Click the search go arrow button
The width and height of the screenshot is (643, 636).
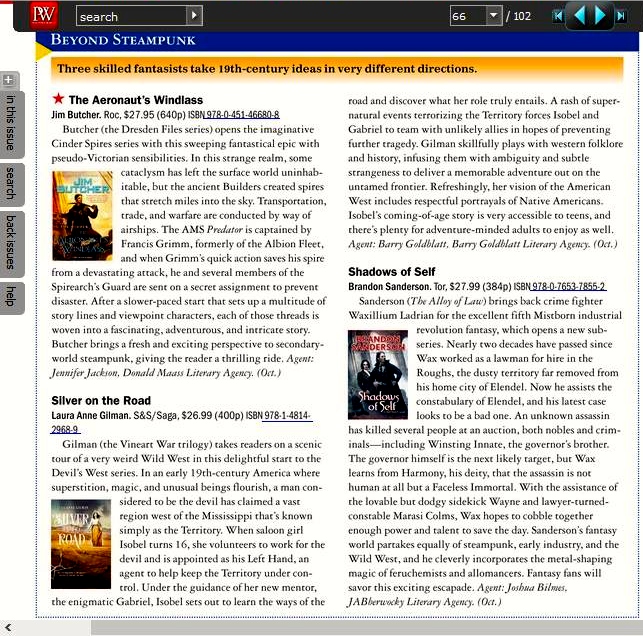pos(194,16)
